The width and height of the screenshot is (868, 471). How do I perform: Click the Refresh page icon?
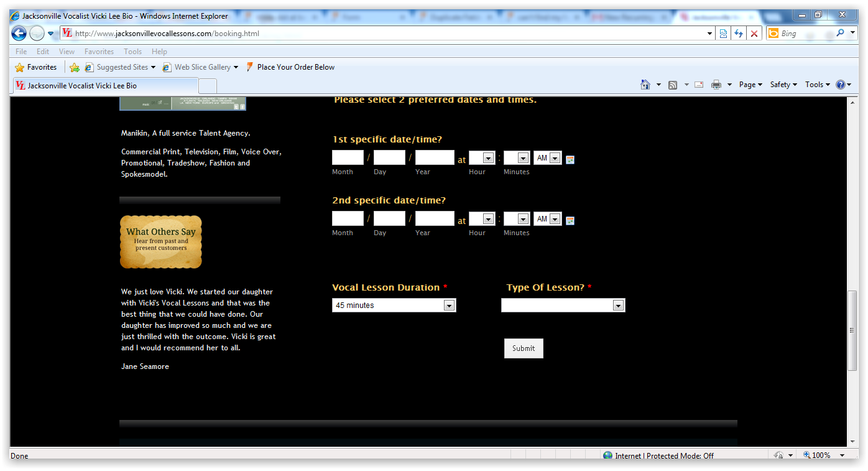[739, 34]
